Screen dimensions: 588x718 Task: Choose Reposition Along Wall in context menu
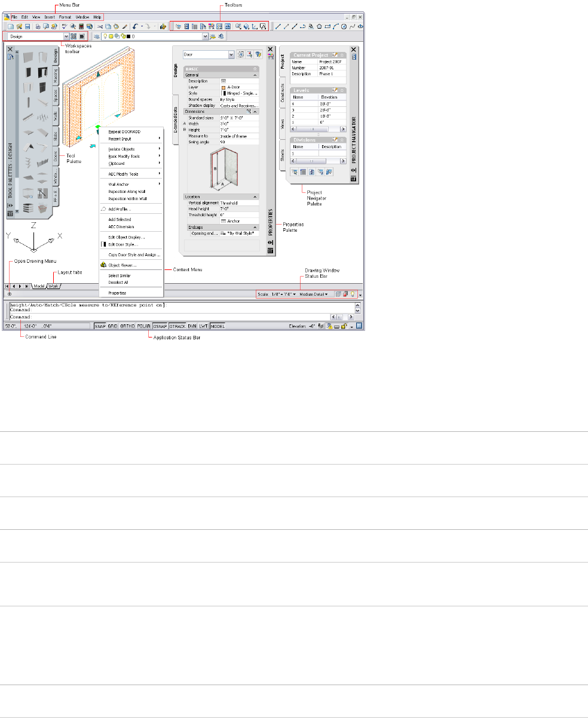pos(127,191)
